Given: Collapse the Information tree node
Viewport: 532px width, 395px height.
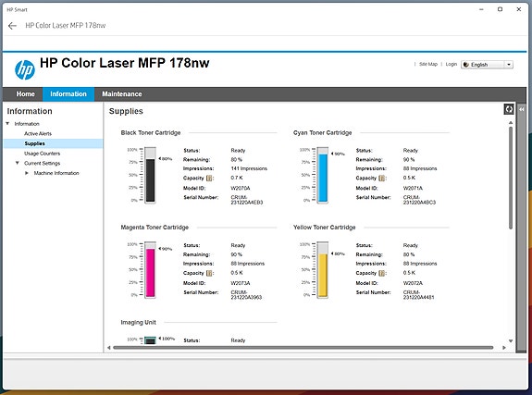Looking at the screenshot, I should click(7, 124).
